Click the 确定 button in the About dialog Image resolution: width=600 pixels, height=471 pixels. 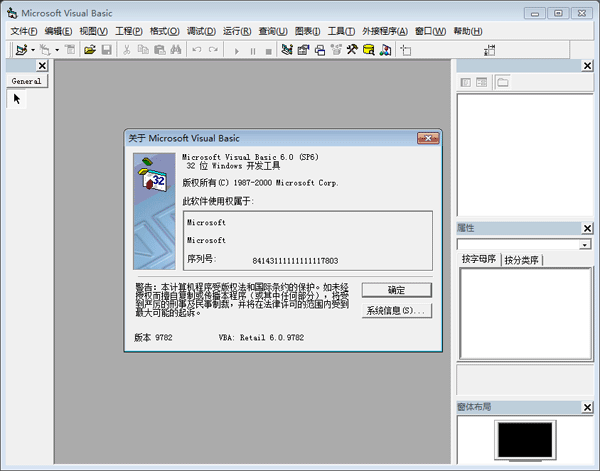(x=397, y=290)
